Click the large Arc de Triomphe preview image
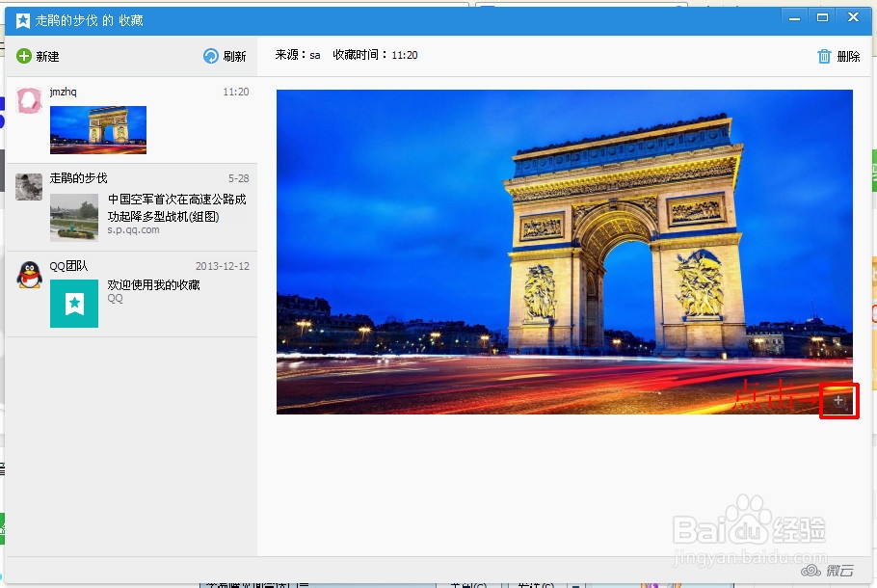This screenshot has height=588, width=877. [564, 251]
